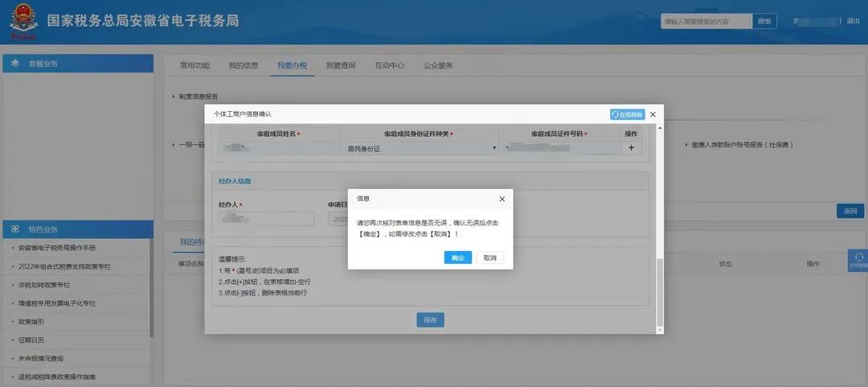This screenshot has height=387, width=868.
Task: Open the 互动中心 tab
Action: tap(390, 65)
